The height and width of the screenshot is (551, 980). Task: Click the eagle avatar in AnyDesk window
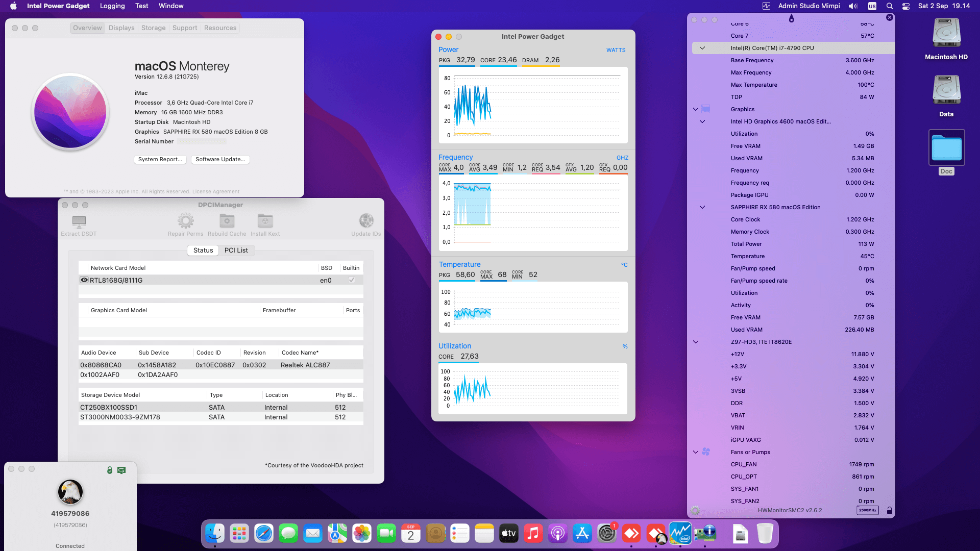[x=70, y=492]
